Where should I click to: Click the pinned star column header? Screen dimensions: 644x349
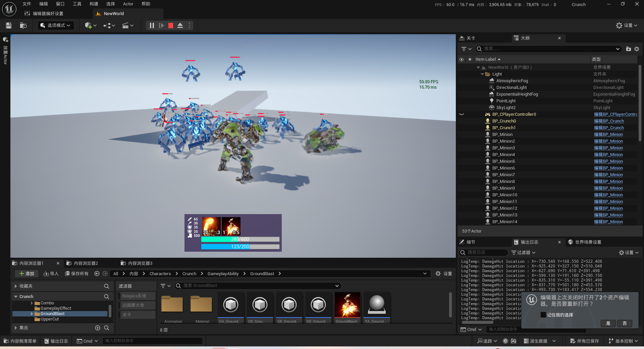coord(470,59)
